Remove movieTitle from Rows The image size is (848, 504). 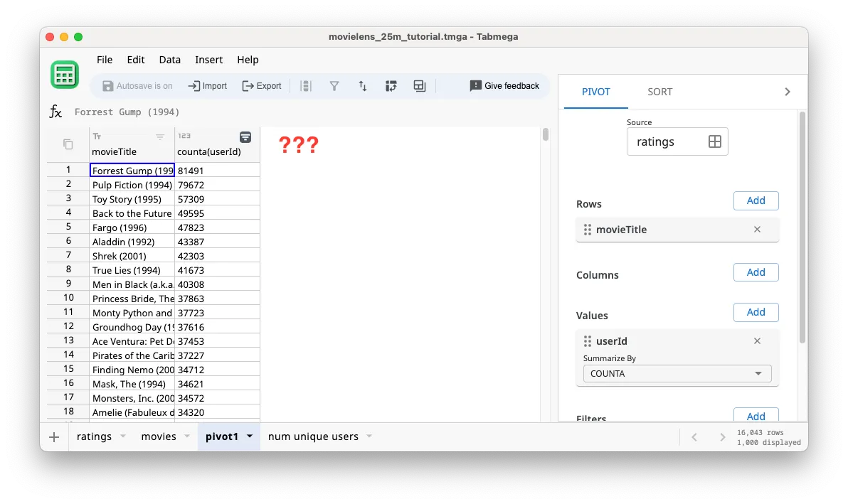click(x=757, y=230)
